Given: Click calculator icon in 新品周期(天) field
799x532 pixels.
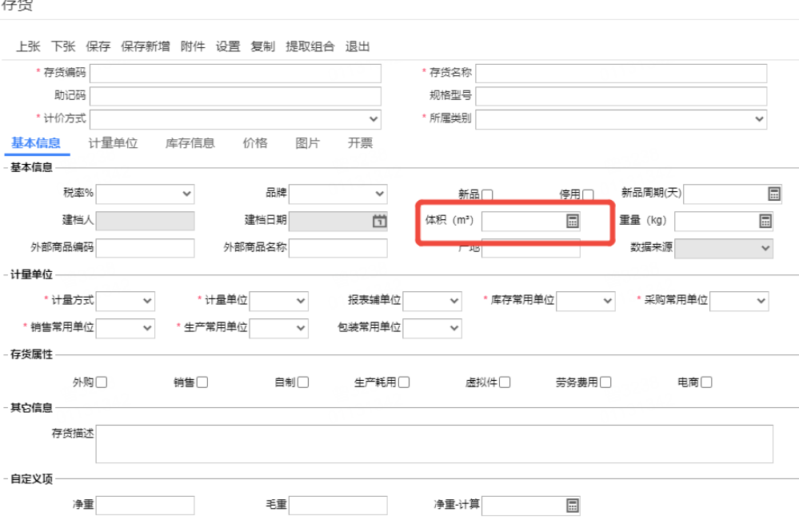Looking at the screenshot, I should click(x=773, y=194).
